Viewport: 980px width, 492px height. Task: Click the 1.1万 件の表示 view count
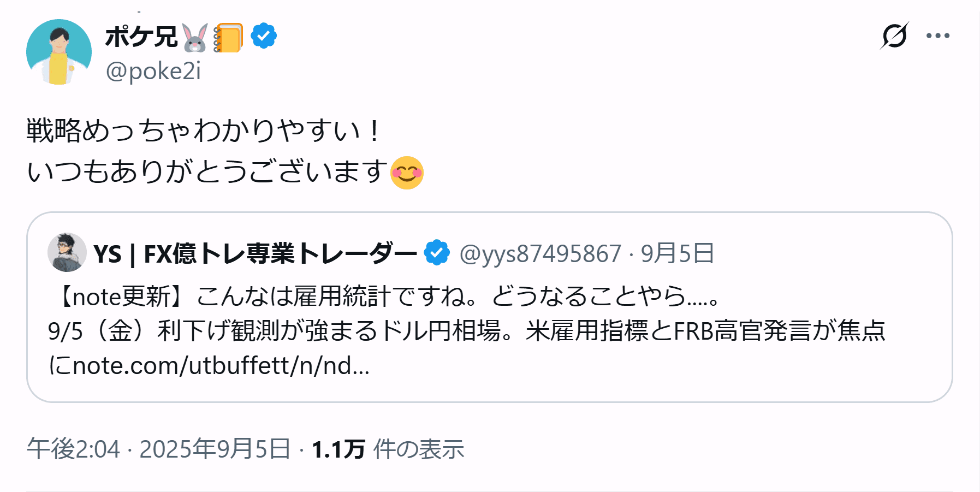coord(388,449)
